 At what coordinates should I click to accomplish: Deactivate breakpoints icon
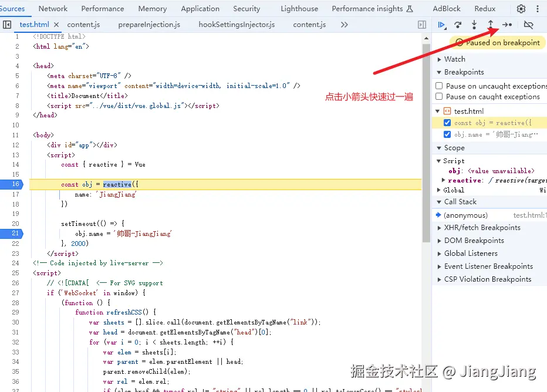528,25
